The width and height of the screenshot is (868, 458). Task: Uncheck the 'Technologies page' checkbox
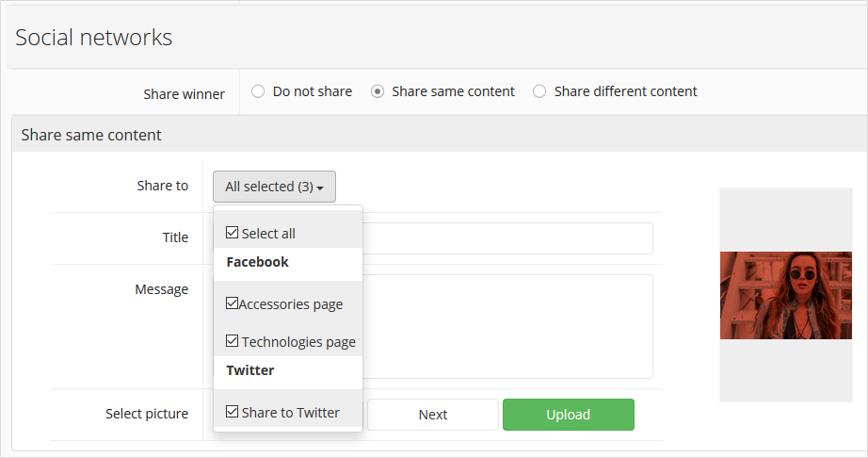pyautogui.click(x=232, y=340)
